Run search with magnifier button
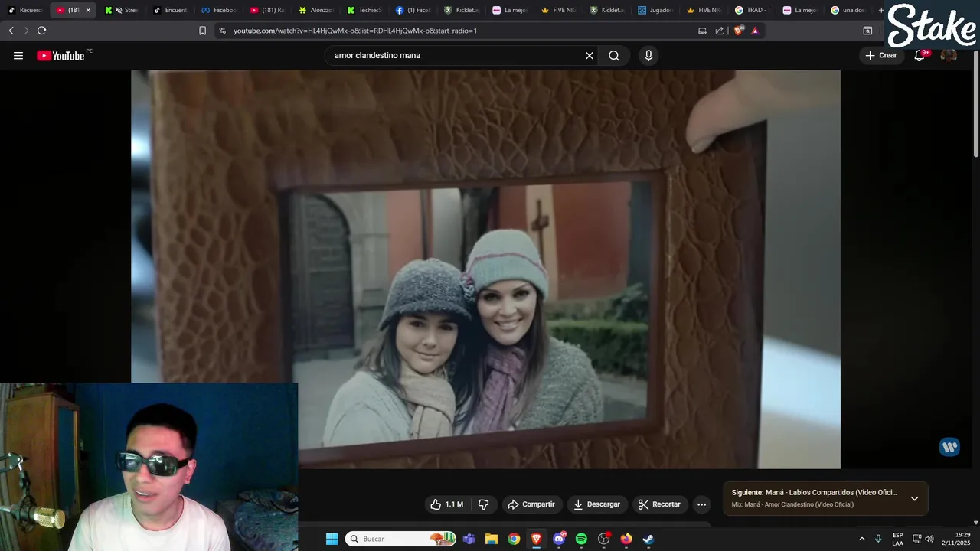Viewport: 980px width, 551px height. coord(614,55)
